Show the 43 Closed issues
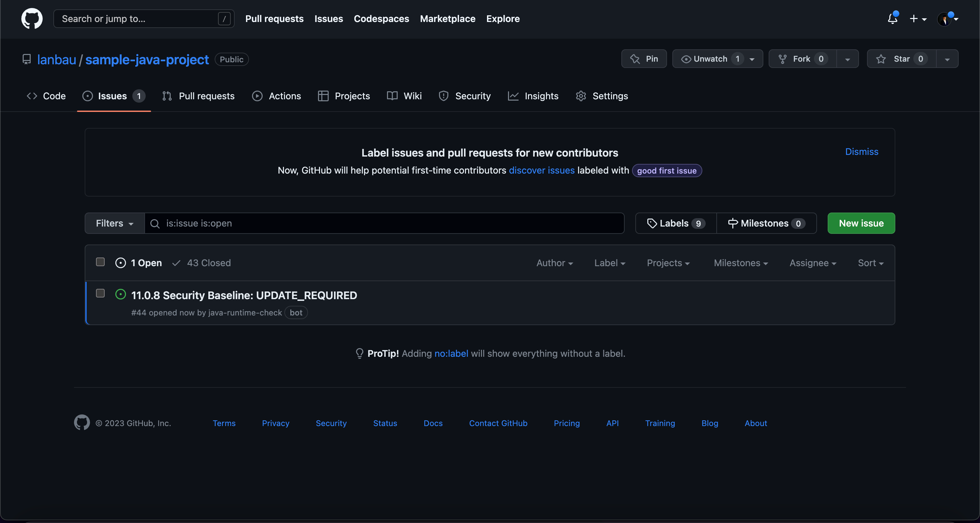Screen dimensions: 980x523 (x=202, y=263)
